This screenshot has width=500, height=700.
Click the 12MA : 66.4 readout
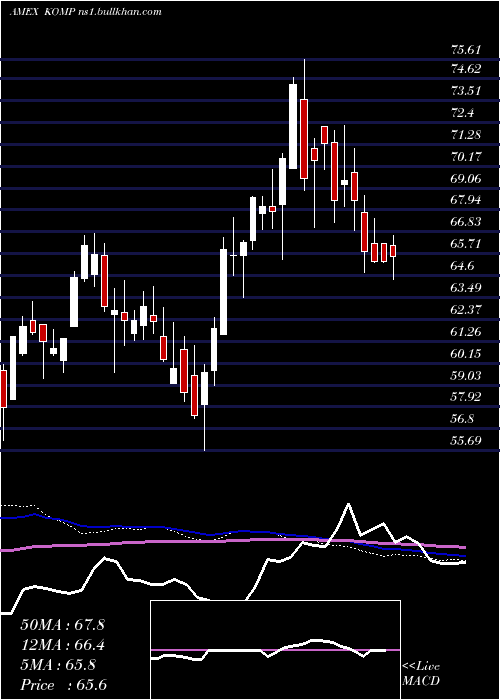(x=62, y=645)
